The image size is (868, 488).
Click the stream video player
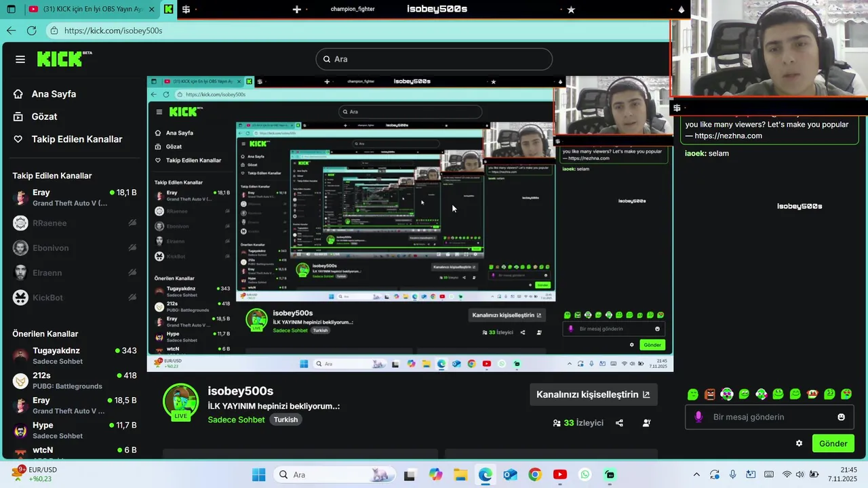point(410,224)
